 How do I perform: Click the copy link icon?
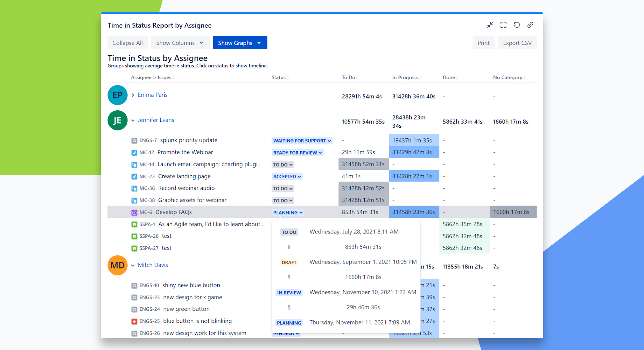pyautogui.click(x=531, y=25)
